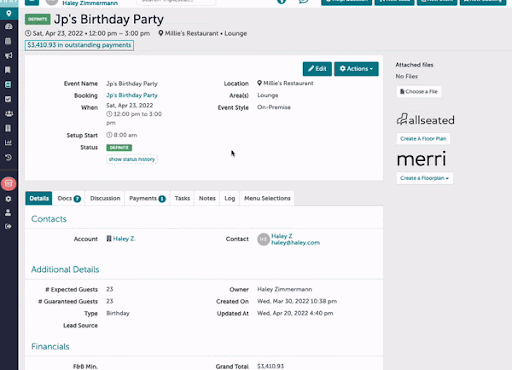Screen dimensions: 512x370
Task: Click the DEFINITE status label in Status row
Action: pos(119,147)
